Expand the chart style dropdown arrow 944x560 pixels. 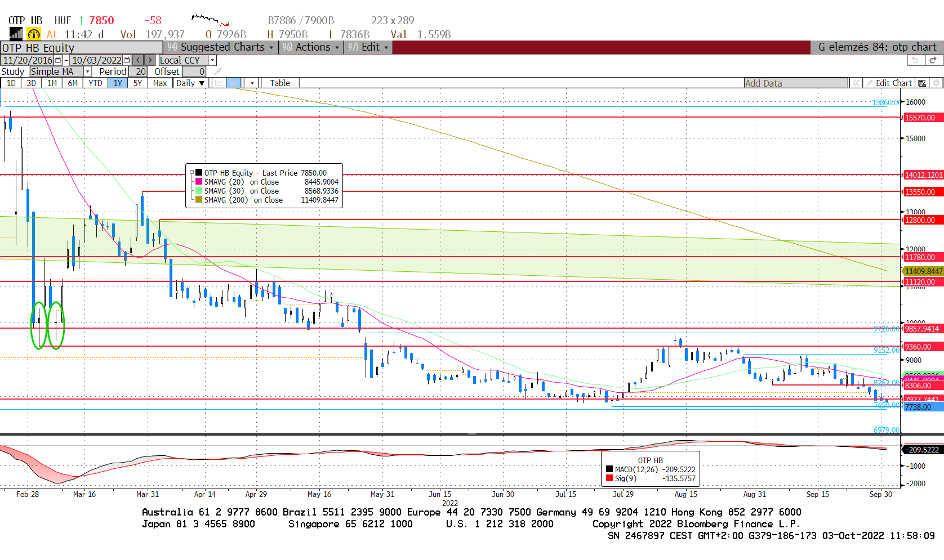252,83
